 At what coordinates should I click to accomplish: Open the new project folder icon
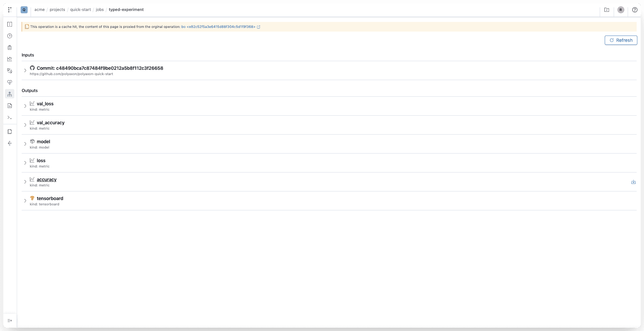(x=606, y=10)
